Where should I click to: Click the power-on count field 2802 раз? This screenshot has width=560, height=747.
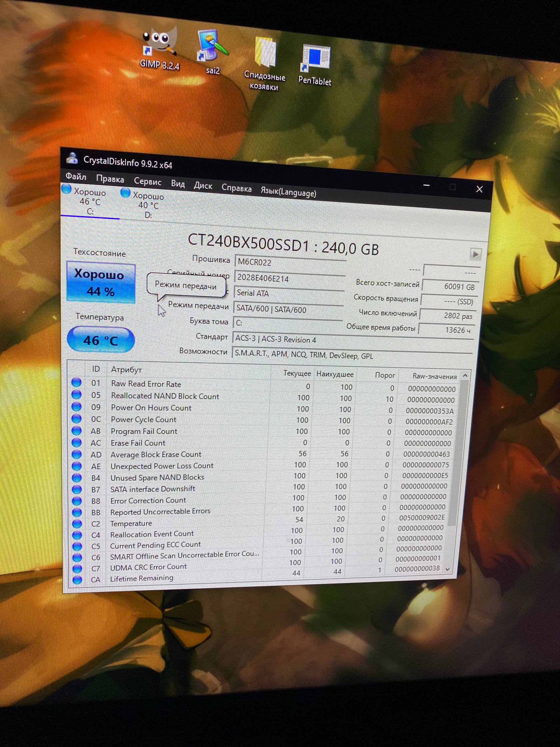[x=448, y=315]
